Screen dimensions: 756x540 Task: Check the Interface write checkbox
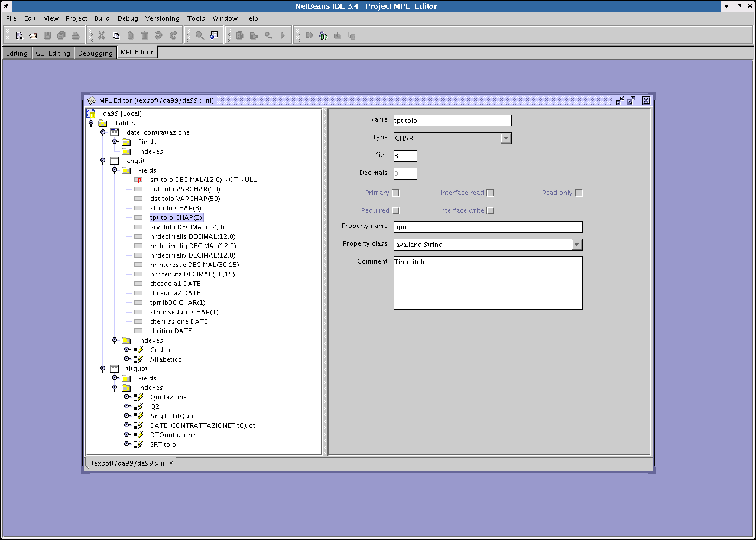pos(490,210)
